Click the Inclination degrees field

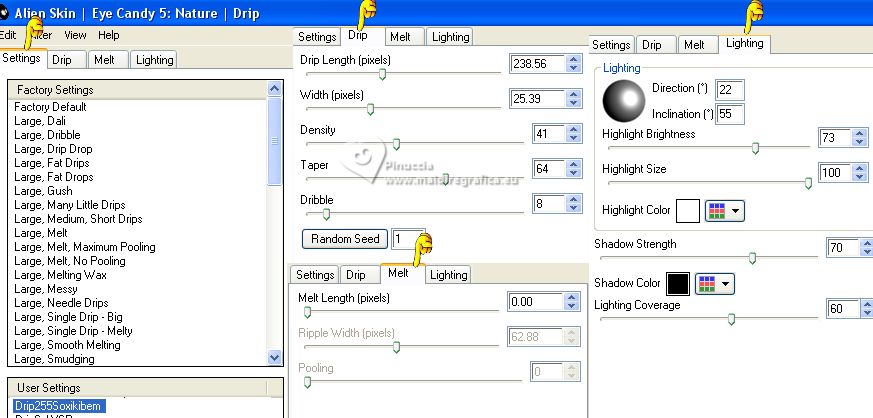click(x=729, y=114)
